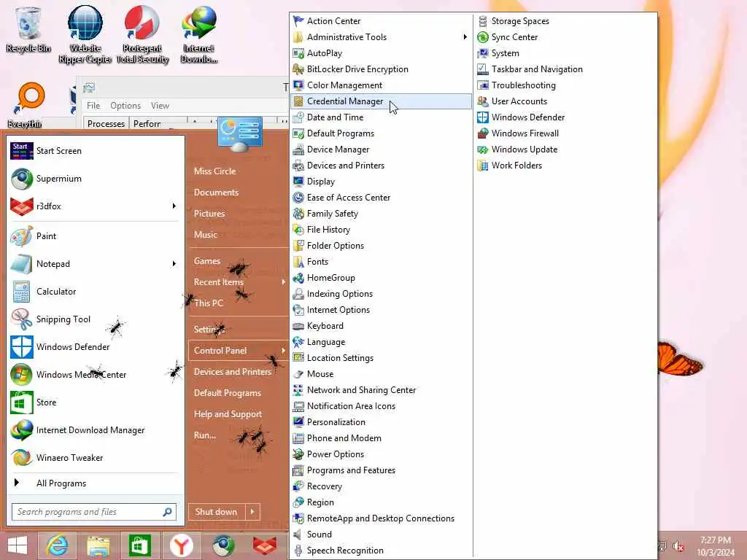Open Yandex browser from the taskbar
The image size is (747, 560).
181,545
